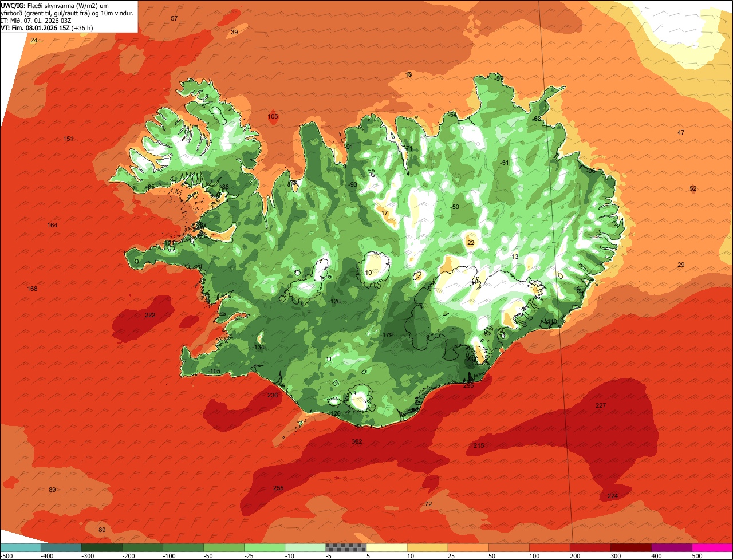Click the legend label -500
This screenshot has width=733, height=560.
7,555
